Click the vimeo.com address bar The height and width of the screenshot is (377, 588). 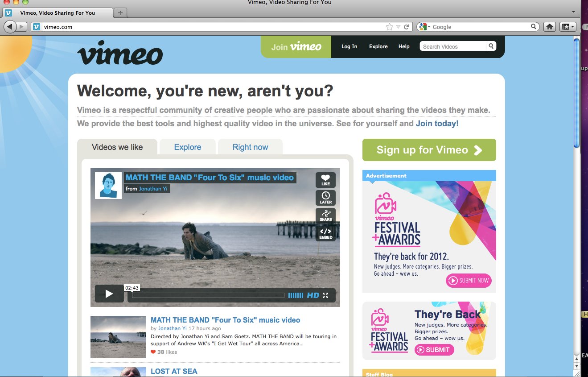point(214,27)
